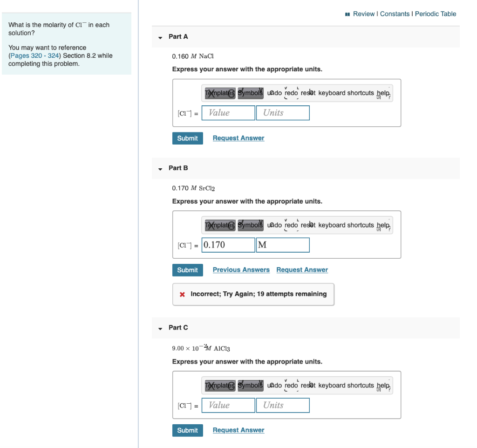Edit the Part B value 0.170

click(228, 245)
